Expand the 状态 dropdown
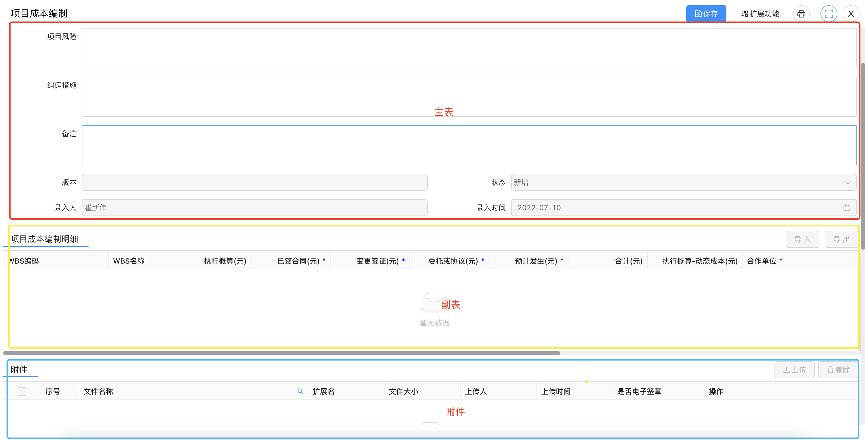 point(684,182)
